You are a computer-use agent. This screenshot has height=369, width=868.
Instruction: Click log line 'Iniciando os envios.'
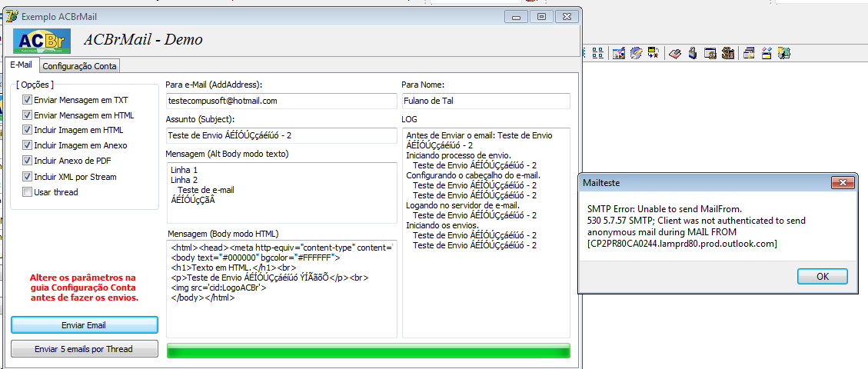pyautogui.click(x=443, y=225)
